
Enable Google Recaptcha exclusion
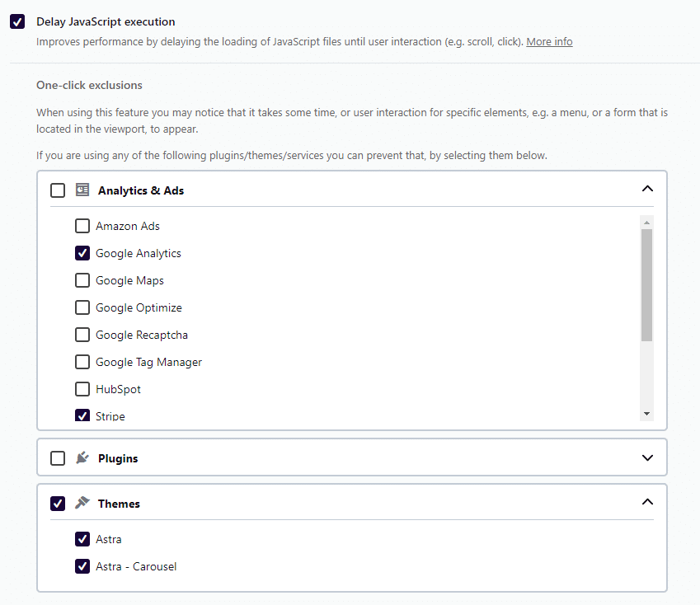pyautogui.click(x=82, y=335)
